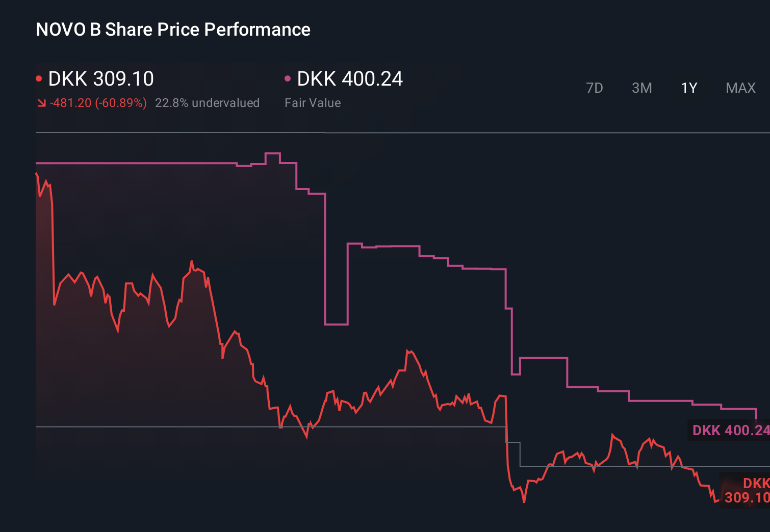Image resolution: width=770 pixels, height=532 pixels.
Task: Click the 22.8% undervalued text
Action: click(208, 102)
